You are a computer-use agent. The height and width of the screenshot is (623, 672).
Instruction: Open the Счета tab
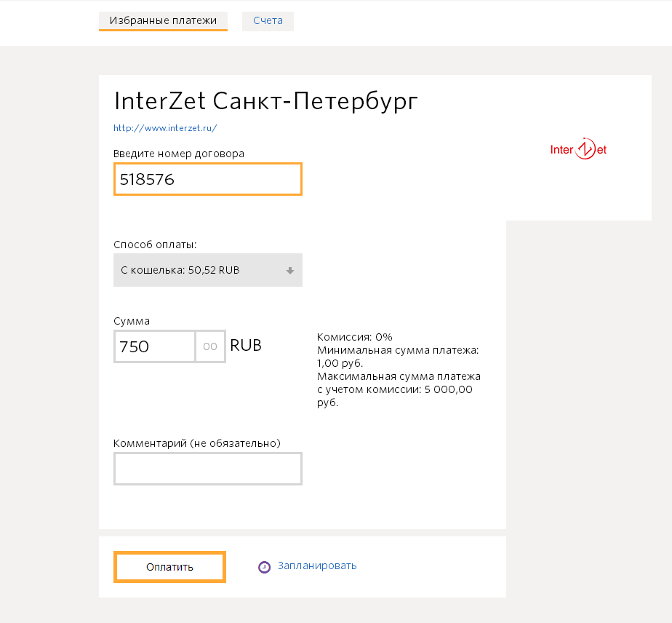click(x=268, y=21)
